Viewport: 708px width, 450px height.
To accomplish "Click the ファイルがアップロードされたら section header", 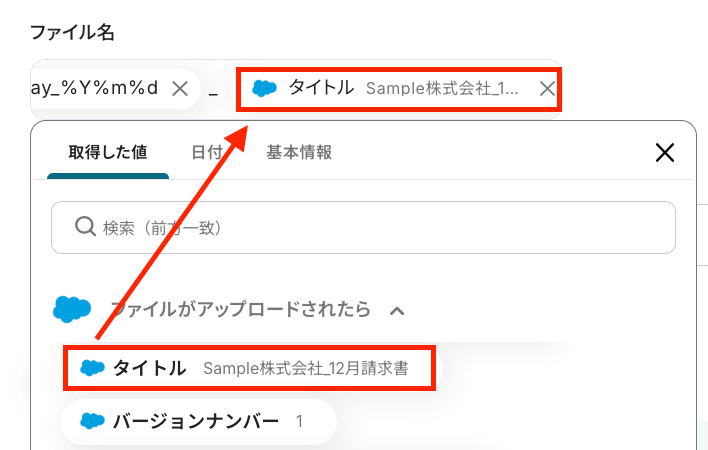I will pyautogui.click(x=240, y=309).
